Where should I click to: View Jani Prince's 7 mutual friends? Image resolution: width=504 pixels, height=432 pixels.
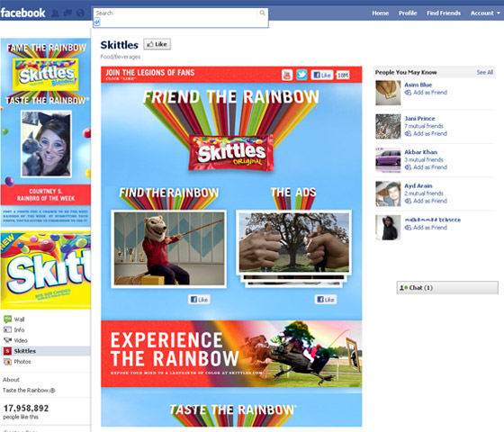(424, 126)
